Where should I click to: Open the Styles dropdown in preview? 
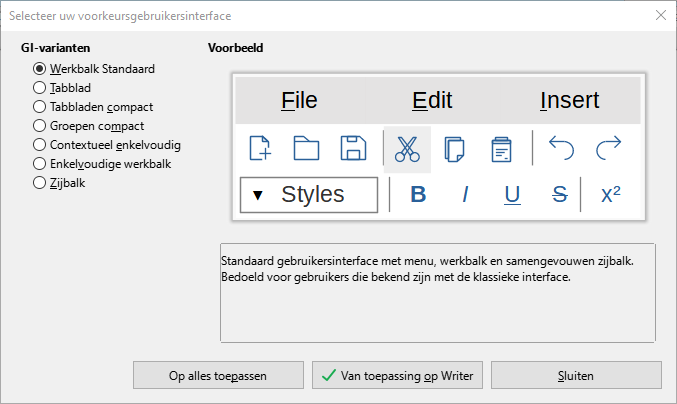tap(309, 195)
